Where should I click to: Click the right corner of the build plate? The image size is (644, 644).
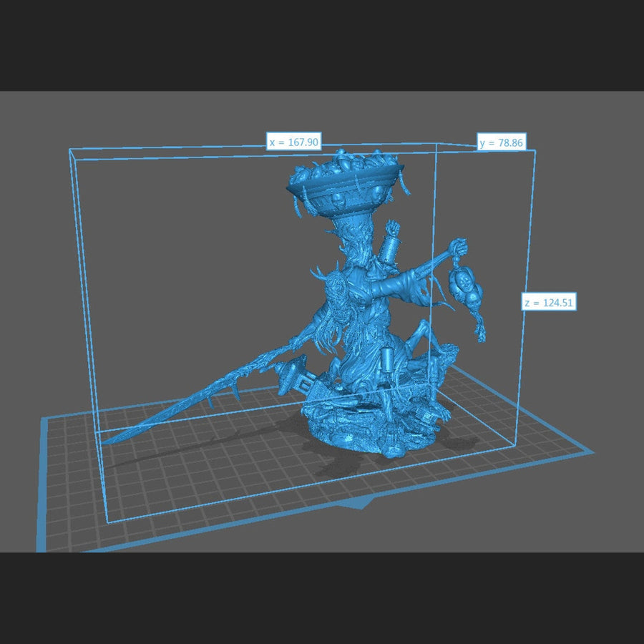[x=591, y=452]
